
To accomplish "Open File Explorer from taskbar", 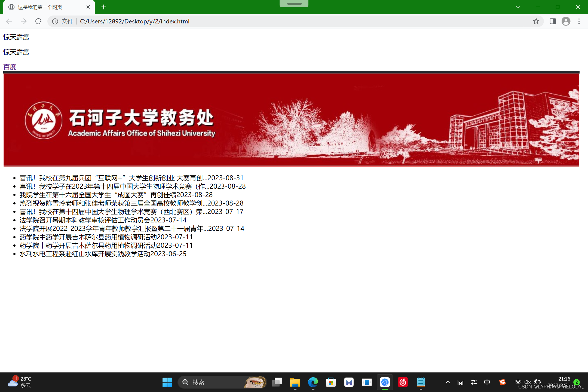I will pos(295,382).
